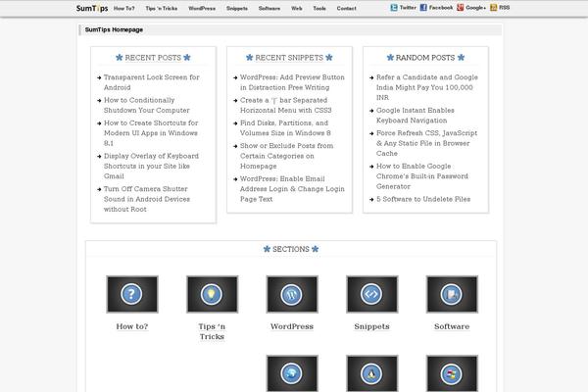This screenshot has height=392, width=588.
Task: Click the WordPress section label
Action: (292, 326)
